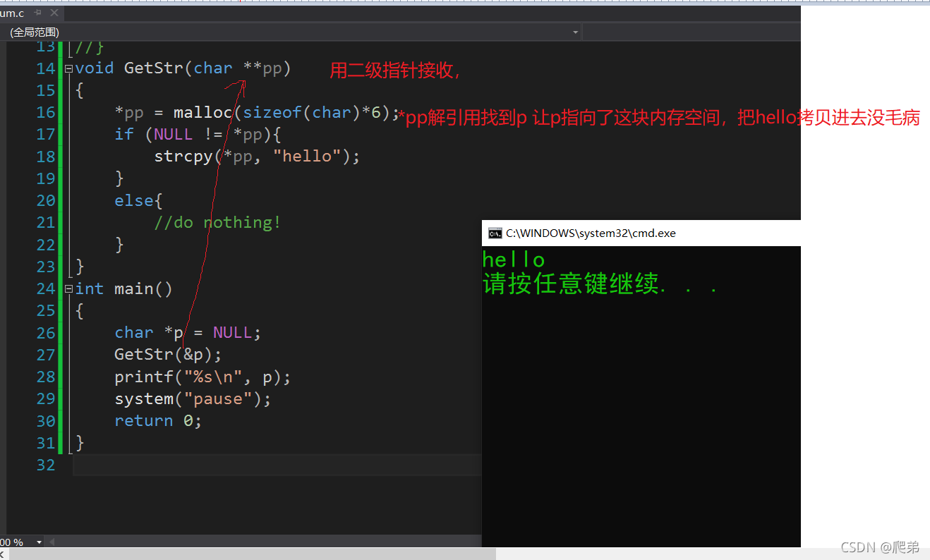Pin the um.c editor tab

pyautogui.click(x=38, y=12)
